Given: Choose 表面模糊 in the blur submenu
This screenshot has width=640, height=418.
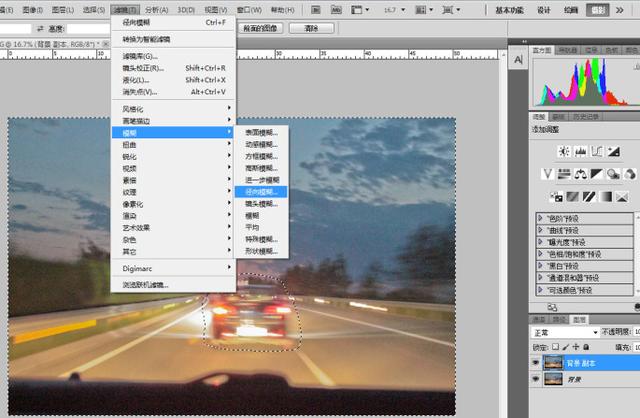Looking at the screenshot, I should pyautogui.click(x=261, y=132).
